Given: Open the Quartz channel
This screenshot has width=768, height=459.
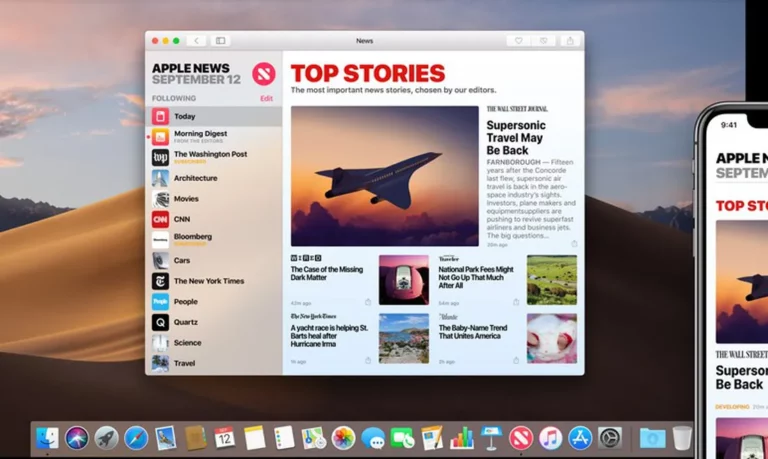Looking at the screenshot, I should 214,322.
